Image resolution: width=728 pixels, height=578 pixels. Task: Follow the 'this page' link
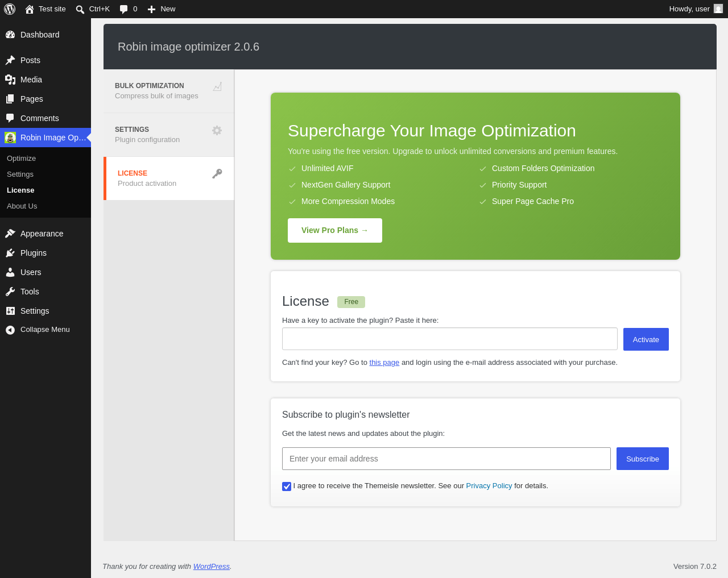tap(384, 363)
